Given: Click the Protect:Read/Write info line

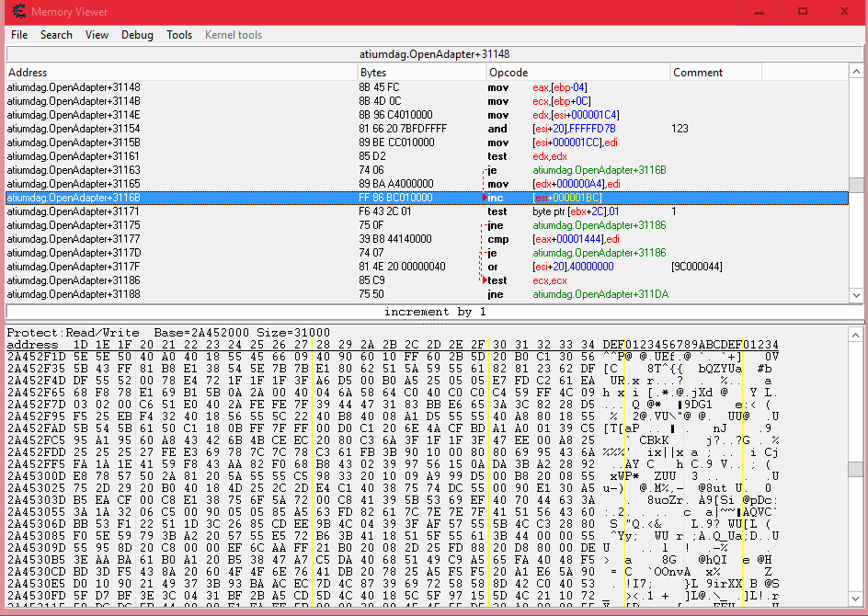Looking at the screenshot, I should [168, 333].
